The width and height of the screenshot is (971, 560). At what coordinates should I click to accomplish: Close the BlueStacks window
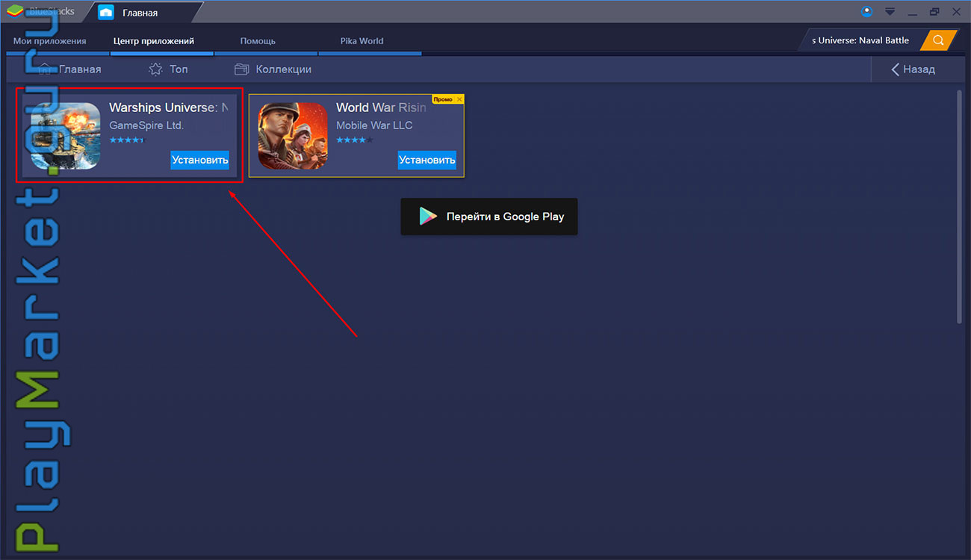tap(956, 12)
